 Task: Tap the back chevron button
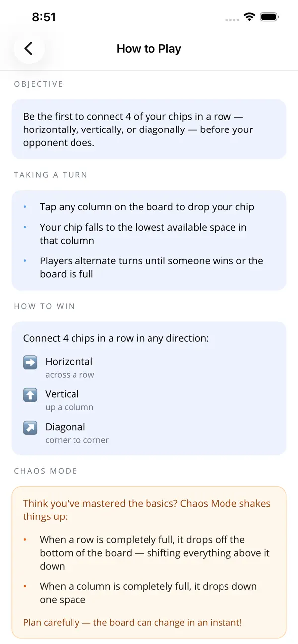click(29, 48)
